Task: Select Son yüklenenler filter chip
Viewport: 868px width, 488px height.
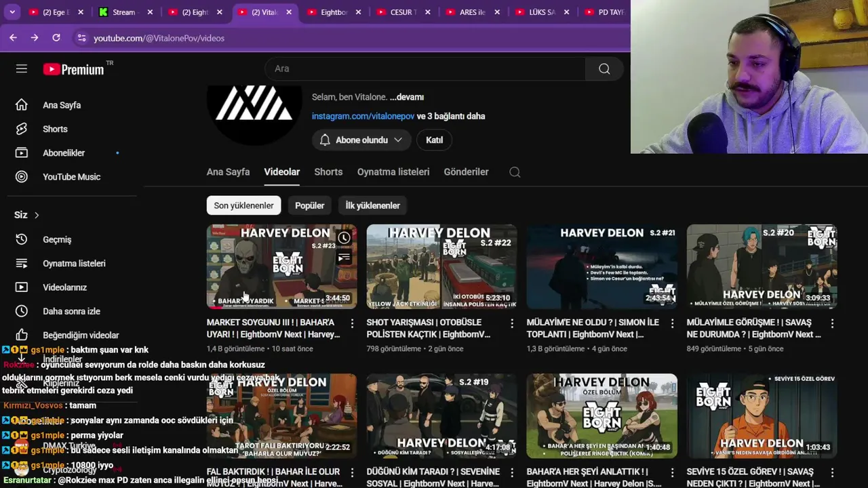Action: click(x=243, y=205)
